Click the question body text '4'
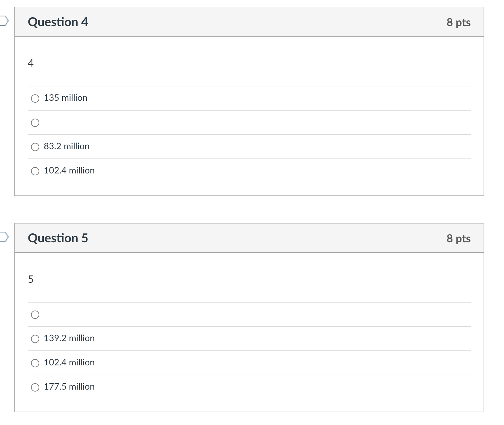Image resolution: width=504 pixels, height=425 pixels. 31,63
